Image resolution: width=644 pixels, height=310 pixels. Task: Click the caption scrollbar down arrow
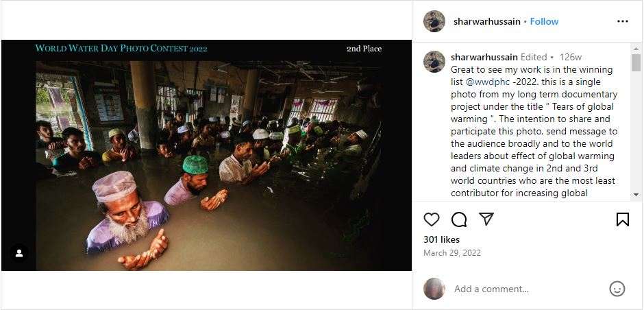click(636, 196)
